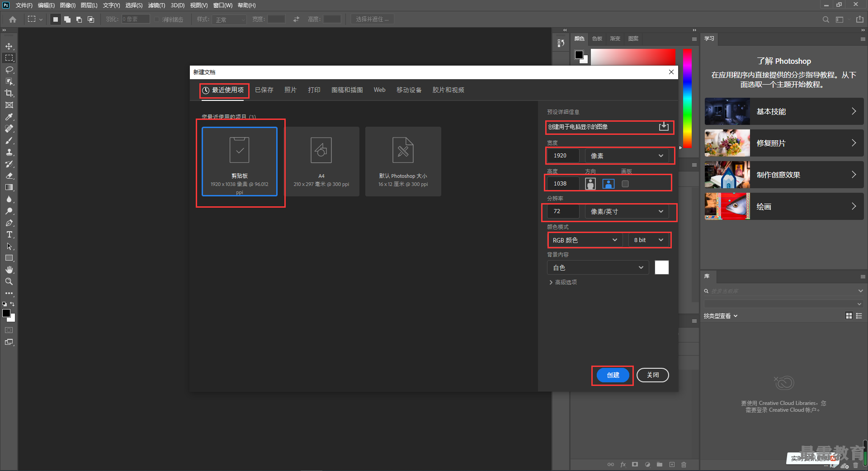Select the Clone Stamp tool
Viewport: 868px width, 471px height.
pyautogui.click(x=9, y=152)
